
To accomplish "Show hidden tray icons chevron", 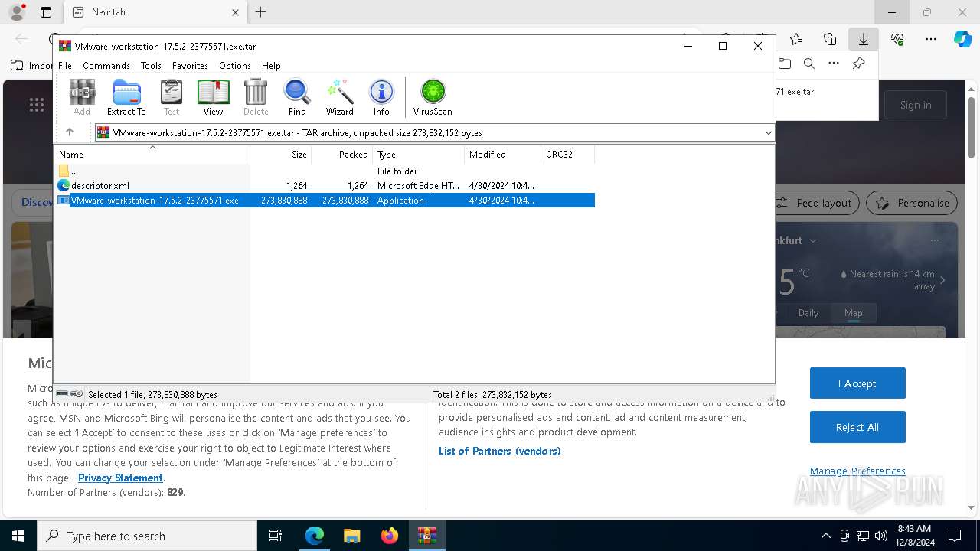I will [x=825, y=536].
